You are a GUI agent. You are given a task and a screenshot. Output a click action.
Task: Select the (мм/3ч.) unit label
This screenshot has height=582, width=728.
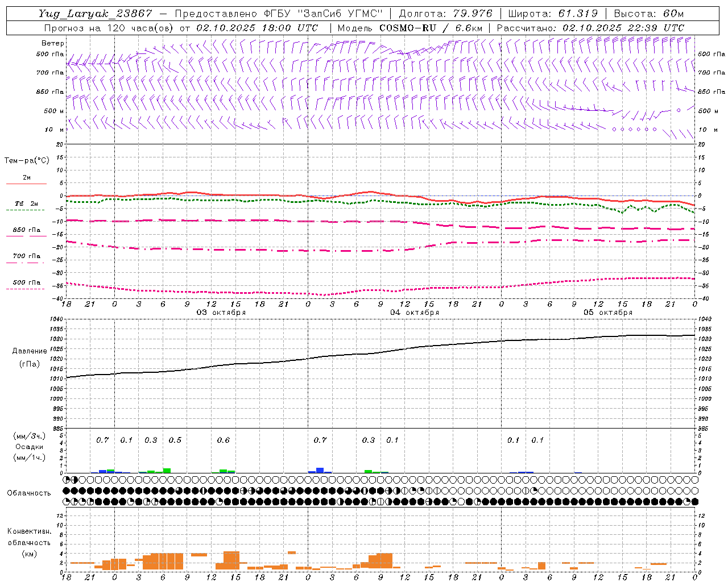click(x=29, y=436)
